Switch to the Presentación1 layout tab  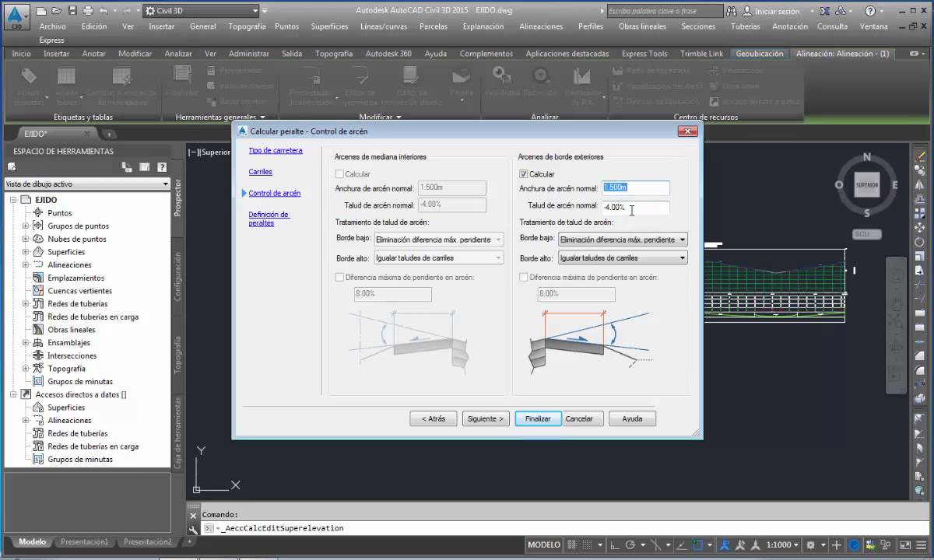(x=84, y=542)
